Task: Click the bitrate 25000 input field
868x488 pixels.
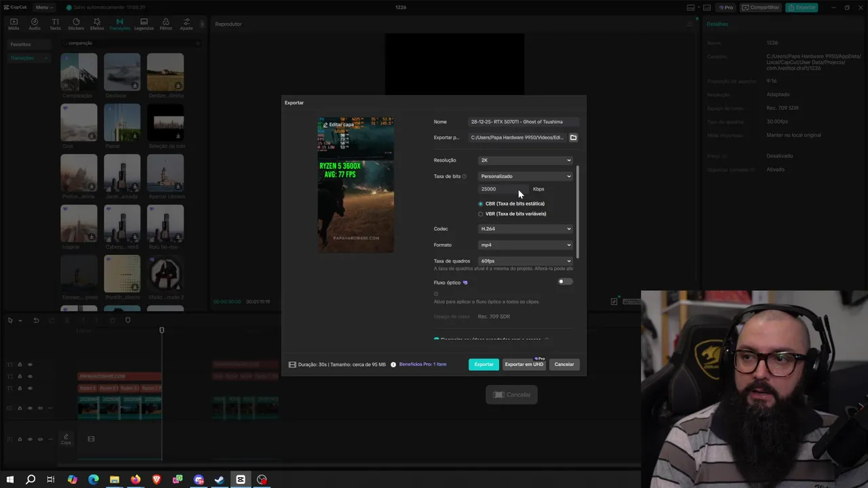Action: (x=503, y=189)
